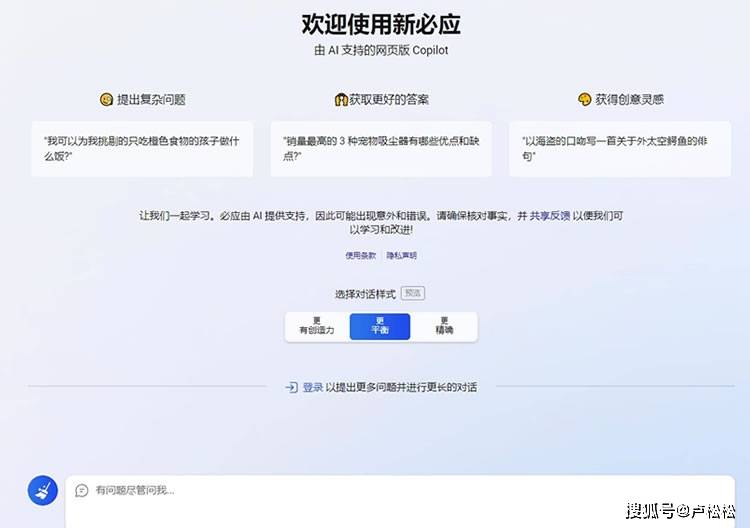Click the 有问题尽管问我 input field

[400, 501]
